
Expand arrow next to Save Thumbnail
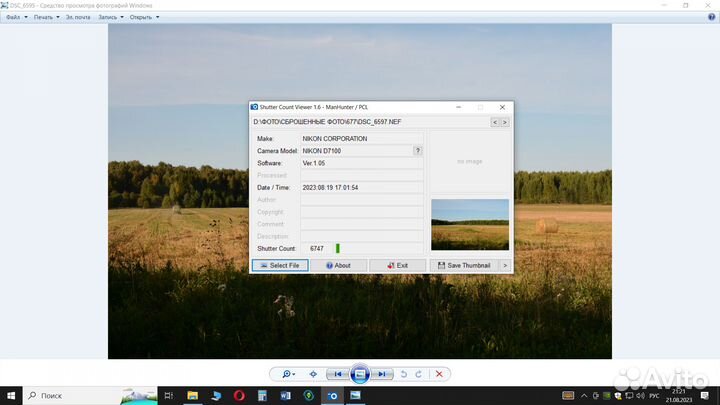coord(505,265)
